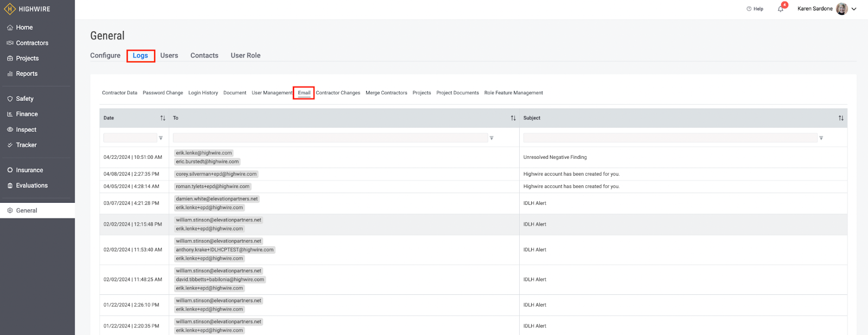The width and height of the screenshot is (868, 335).
Task: Click the Karen Sardone user name
Action: (815, 9)
